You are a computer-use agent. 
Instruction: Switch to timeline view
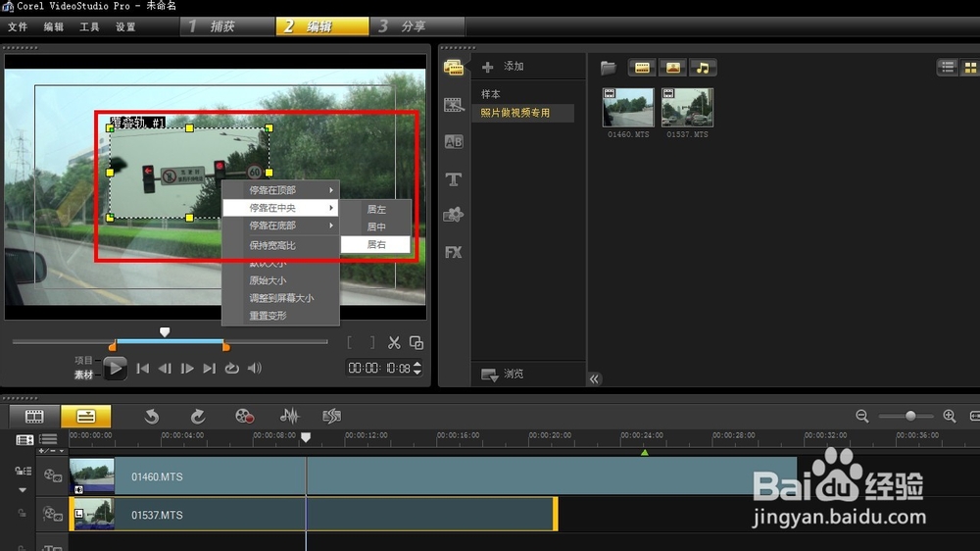point(85,416)
